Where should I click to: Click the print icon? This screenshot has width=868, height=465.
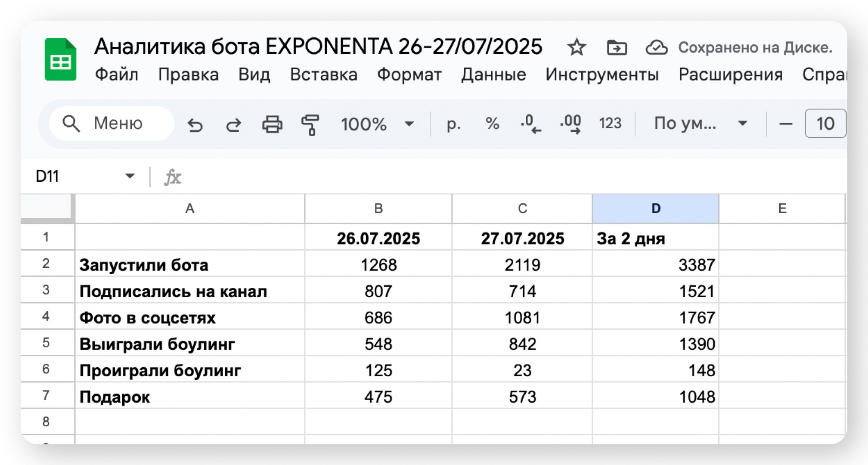point(272,125)
